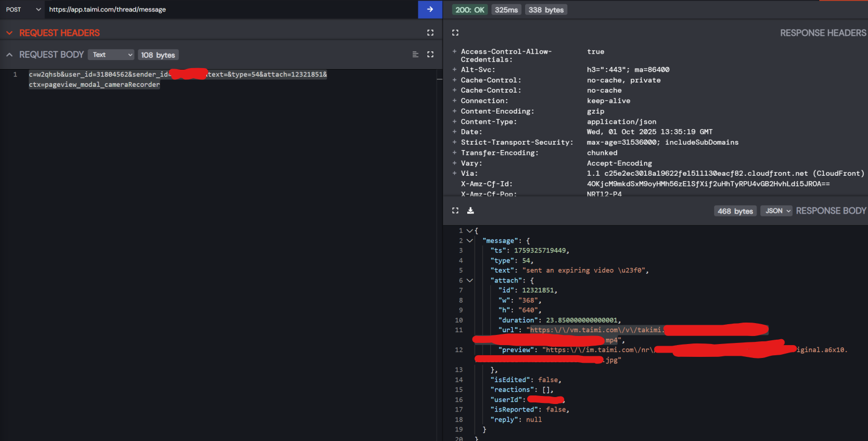The height and width of the screenshot is (441, 868).
Task: Click the ctx=pageview_modal_cameraRecorder line in body
Action: pyautogui.click(x=94, y=85)
